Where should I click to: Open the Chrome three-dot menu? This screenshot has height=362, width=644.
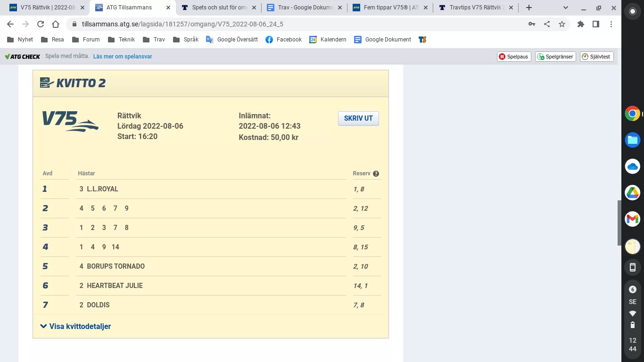coord(611,24)
